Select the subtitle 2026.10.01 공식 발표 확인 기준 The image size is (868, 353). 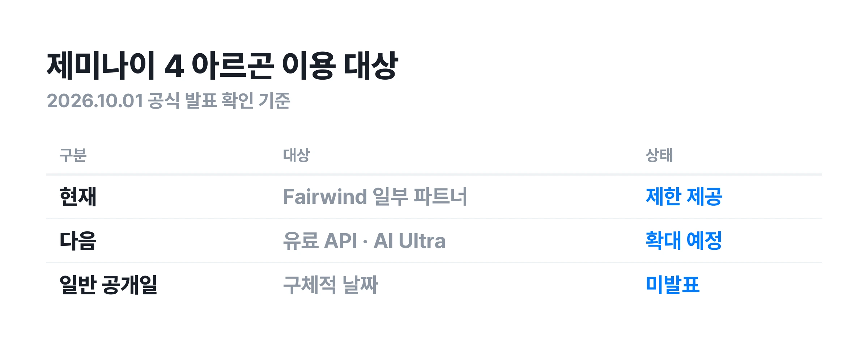(169, 100)
